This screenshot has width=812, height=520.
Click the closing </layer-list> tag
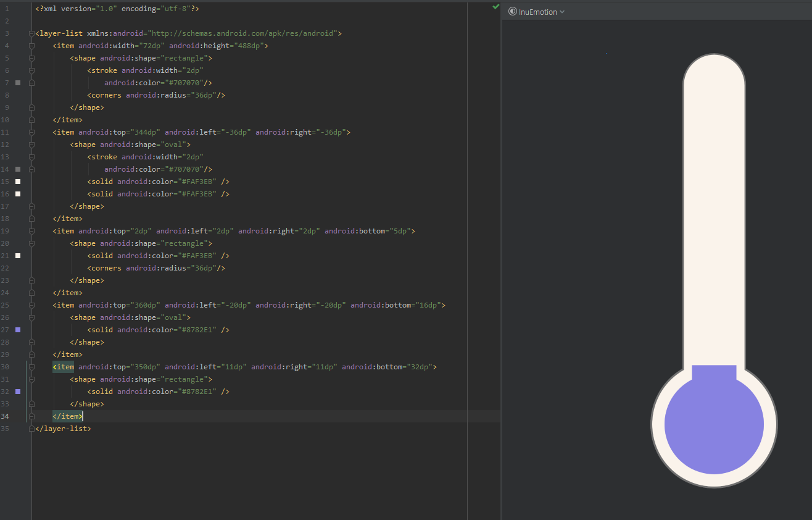tap(63, 429)
